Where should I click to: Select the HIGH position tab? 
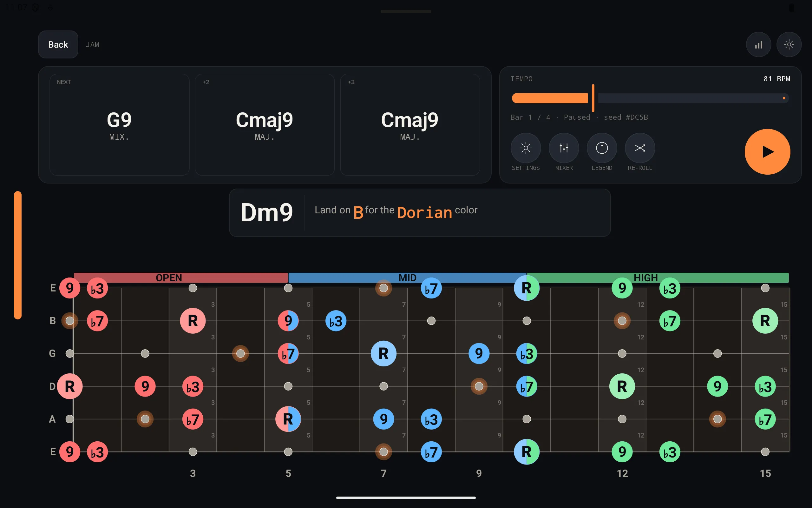coord(658,277)
